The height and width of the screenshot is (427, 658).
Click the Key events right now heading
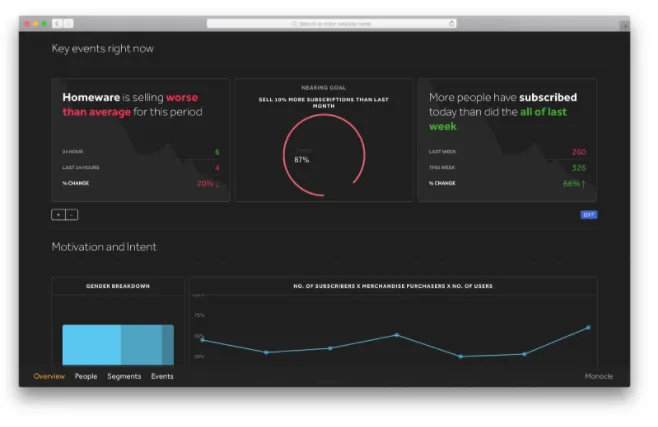coord(102,49)
